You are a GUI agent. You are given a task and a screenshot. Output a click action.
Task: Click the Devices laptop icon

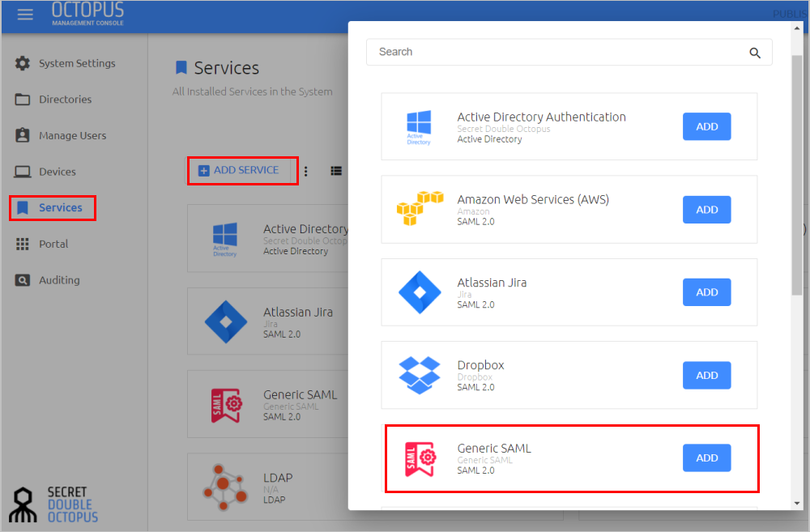click(x=22, y=172)
